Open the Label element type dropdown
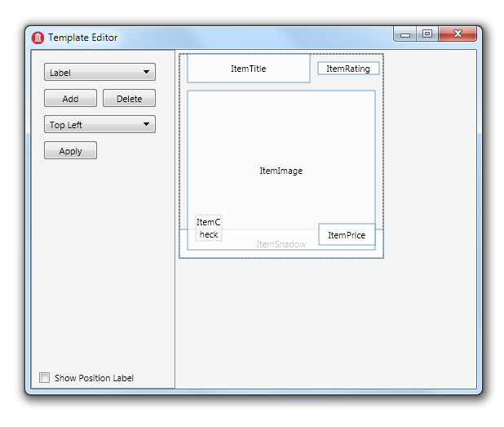504x427 pixels. 99,72
